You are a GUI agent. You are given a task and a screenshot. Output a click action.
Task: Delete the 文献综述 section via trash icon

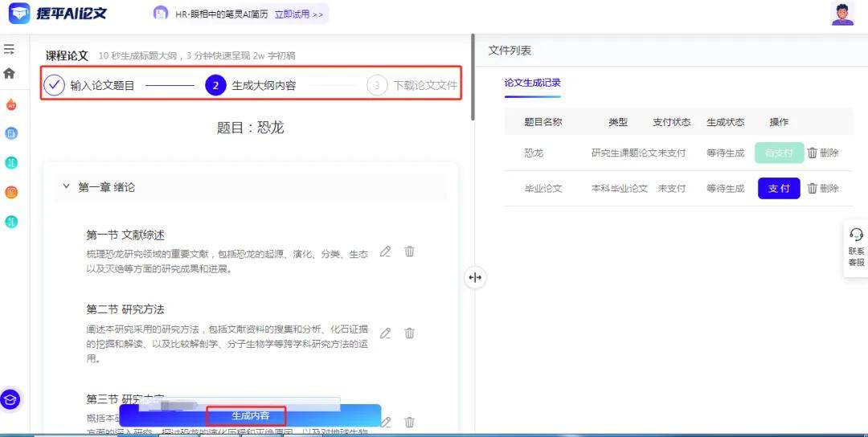[409, 251]
